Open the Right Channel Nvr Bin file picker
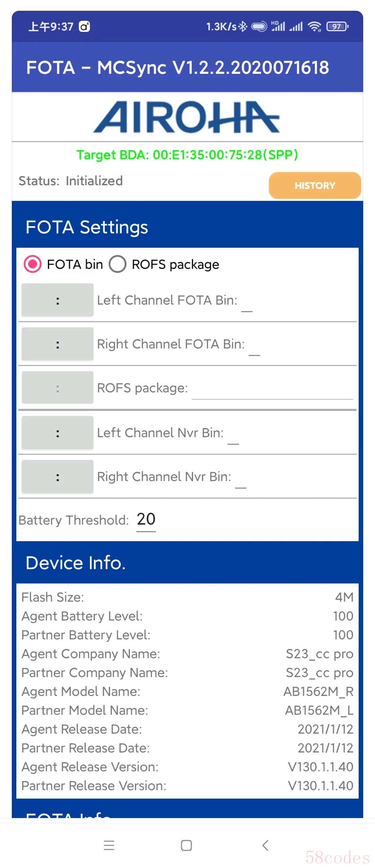375x868 pixels. [58, 477]
